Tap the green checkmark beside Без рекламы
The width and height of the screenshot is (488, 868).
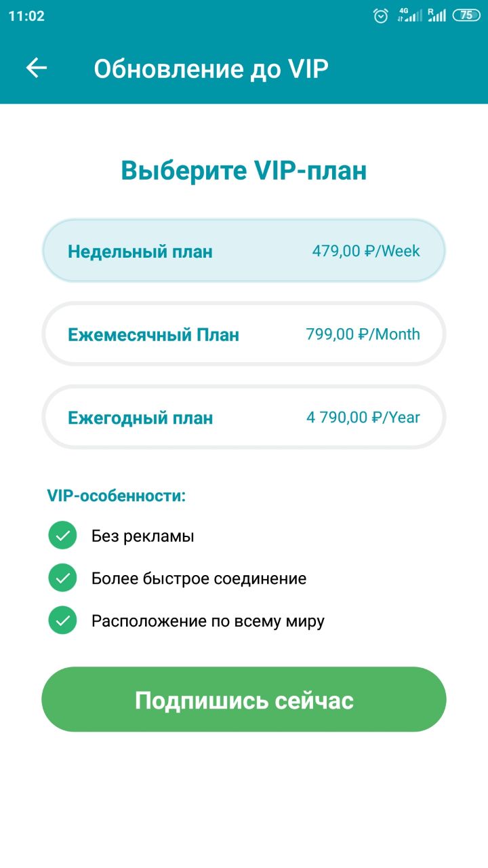pyautogui.click(x=62, y=536)
